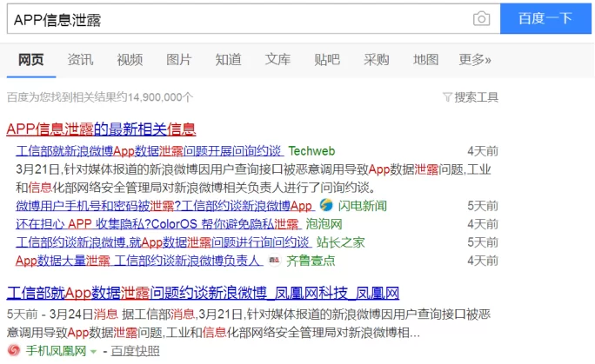Screen dimensions: 595x364
Task: Open APP信息泄露的最新相关信息 headline link
Action: [x=101, y=129]
